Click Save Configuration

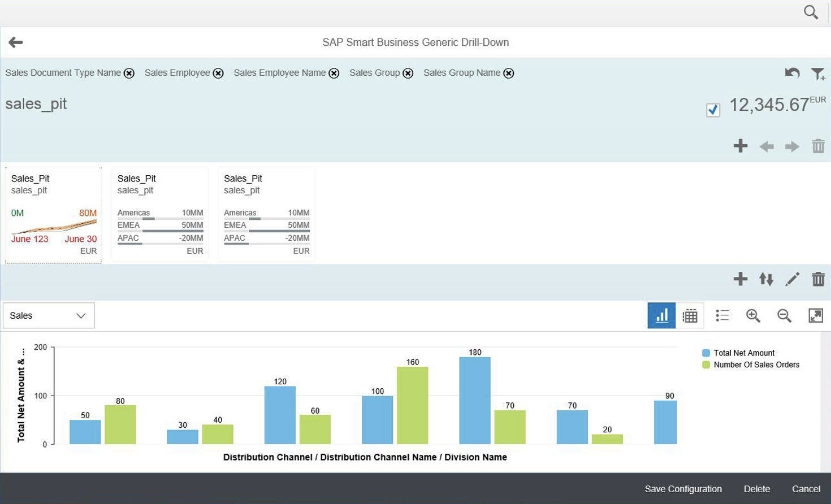point(683,489)
